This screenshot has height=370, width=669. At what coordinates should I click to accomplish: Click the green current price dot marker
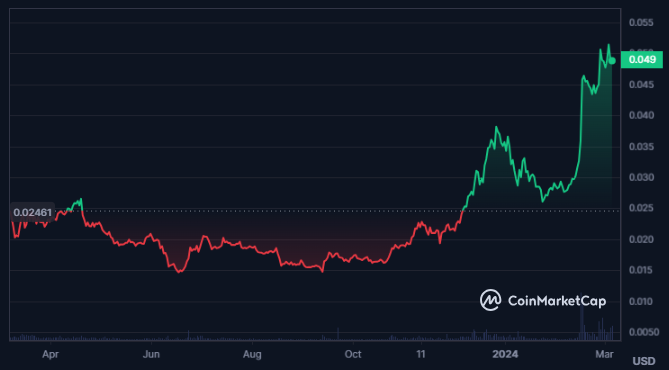[x=612, y=61]
